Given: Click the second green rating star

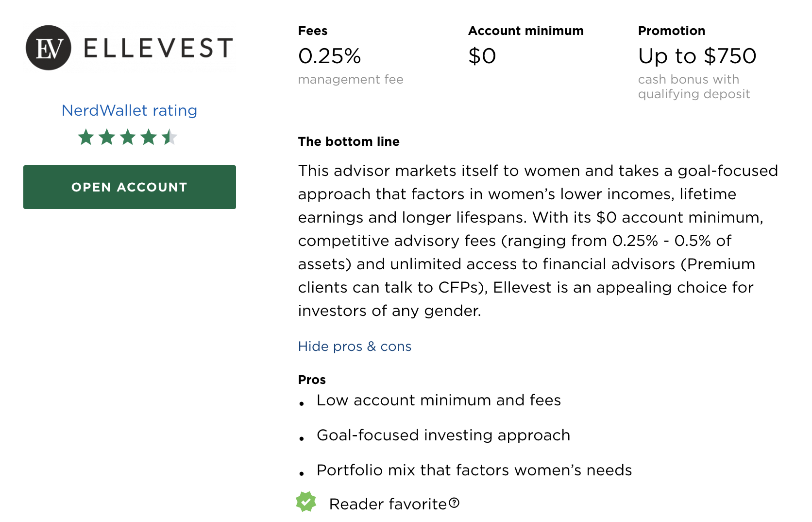Looking at the screenshot, I should pos(107,137).
